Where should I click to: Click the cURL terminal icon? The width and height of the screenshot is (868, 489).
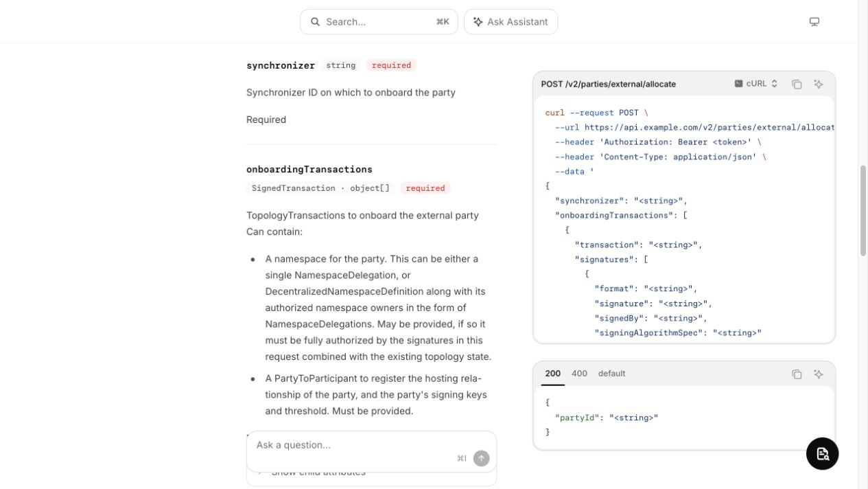738,84
